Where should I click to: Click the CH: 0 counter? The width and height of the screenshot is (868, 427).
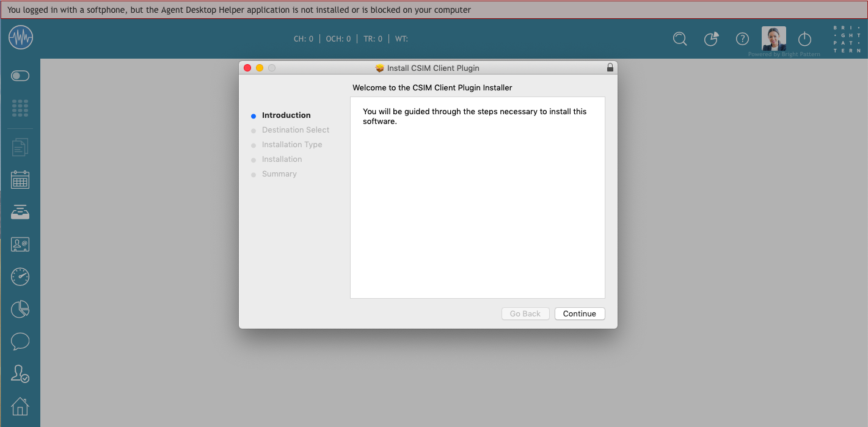304,39
